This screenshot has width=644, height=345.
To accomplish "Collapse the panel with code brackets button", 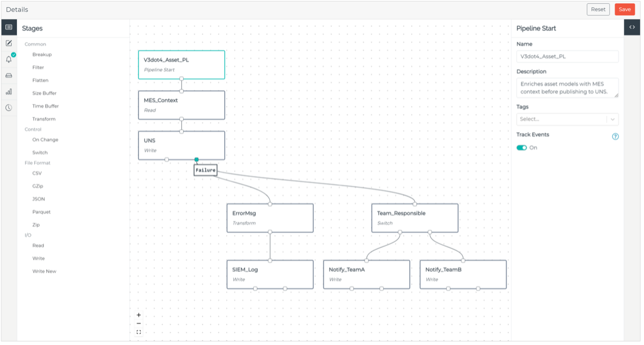I will (x=632, y=27).
